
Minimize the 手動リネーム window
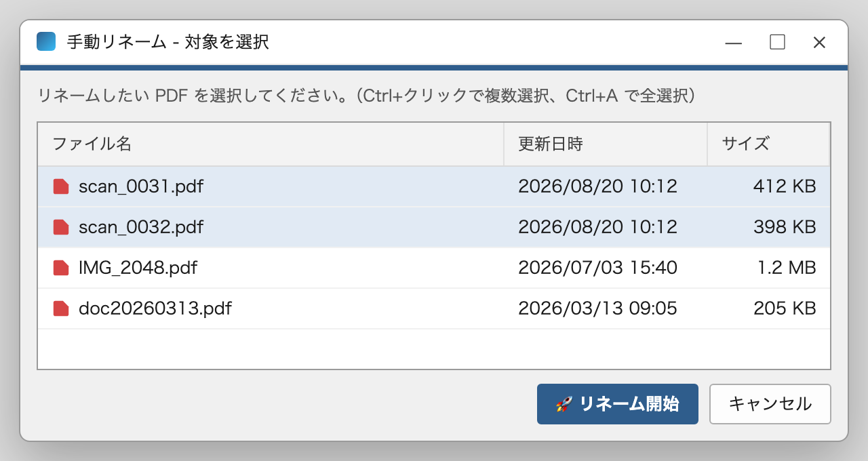(x=733, y=43)
